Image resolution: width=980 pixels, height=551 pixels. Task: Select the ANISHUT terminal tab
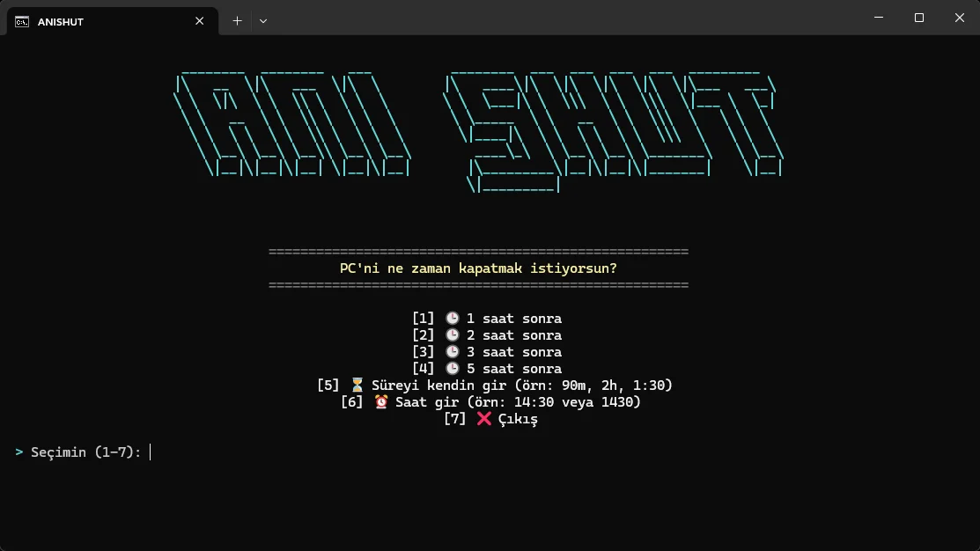113,21
